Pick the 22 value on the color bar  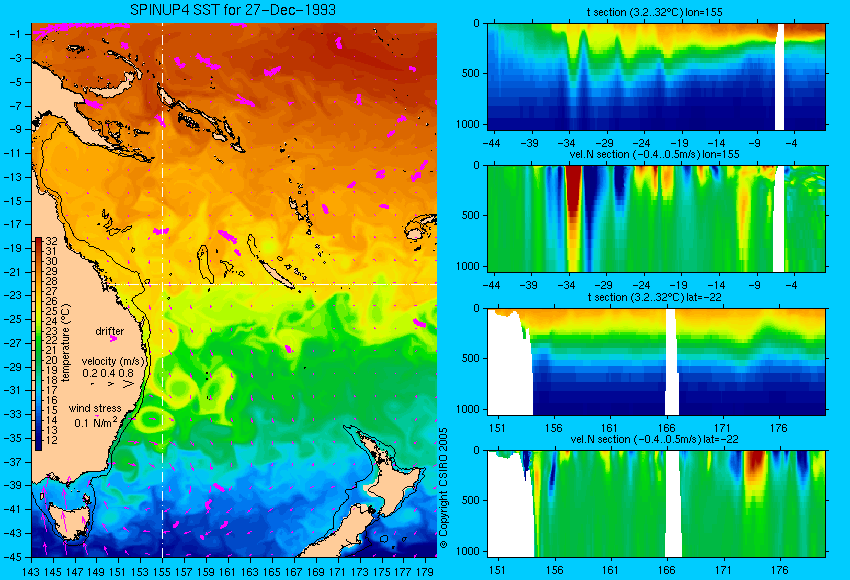tap(51, 340)
